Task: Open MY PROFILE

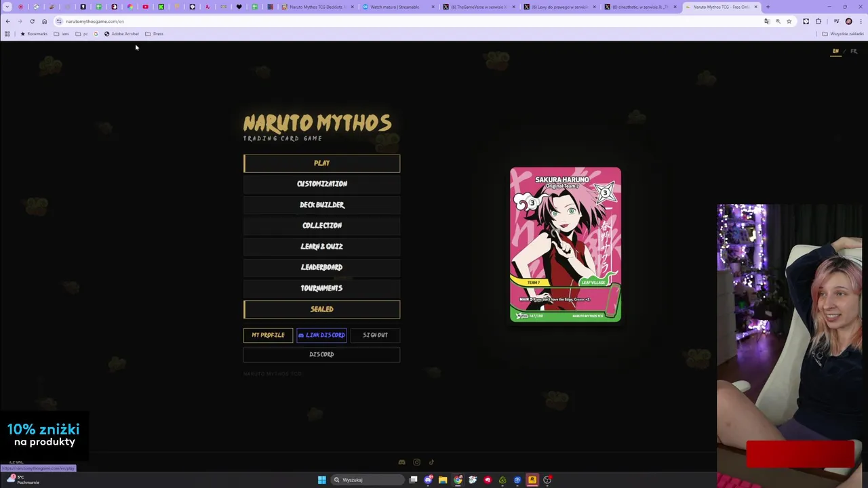Action: tap(268, 335)
